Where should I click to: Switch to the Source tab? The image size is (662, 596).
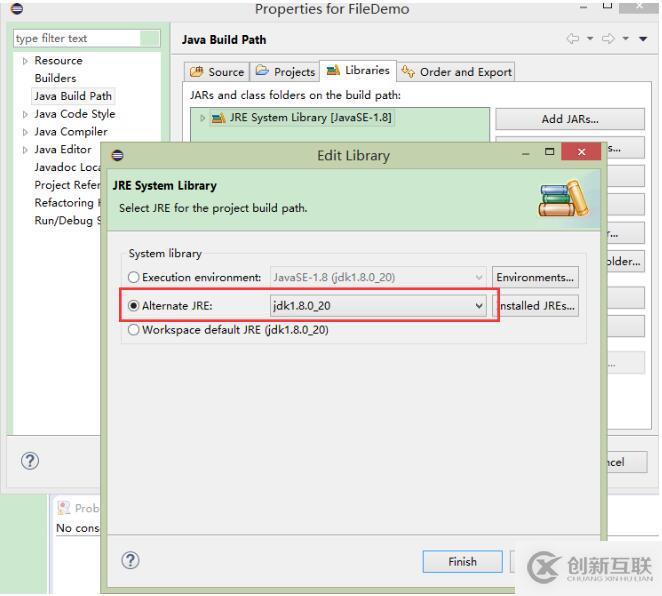click(x=217, y=72)
